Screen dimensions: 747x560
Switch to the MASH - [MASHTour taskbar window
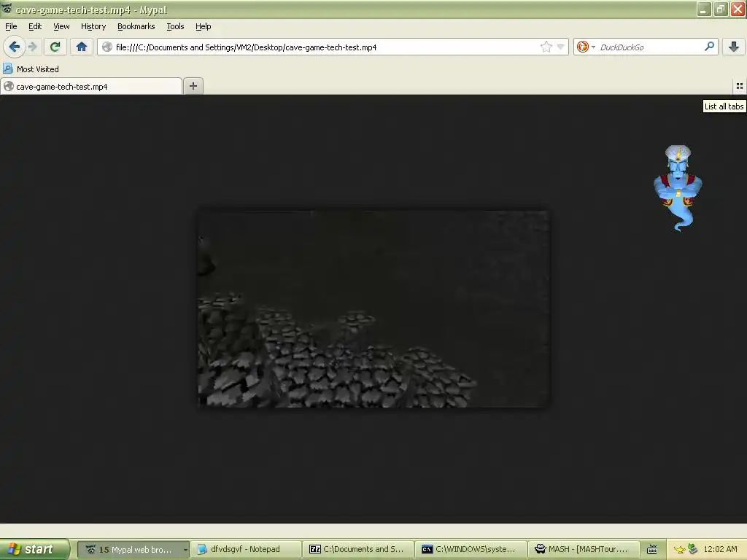tap(583, 549)
